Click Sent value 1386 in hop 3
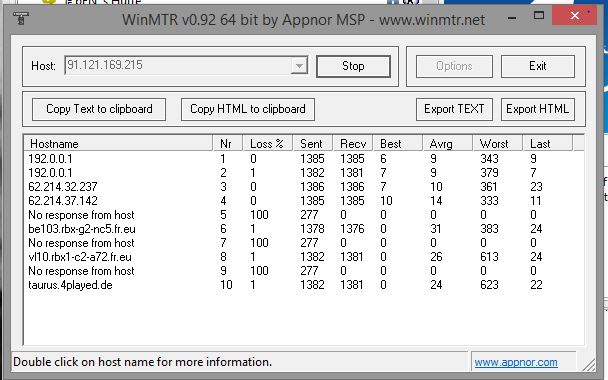The image size is (608, 380). (312, 187)
